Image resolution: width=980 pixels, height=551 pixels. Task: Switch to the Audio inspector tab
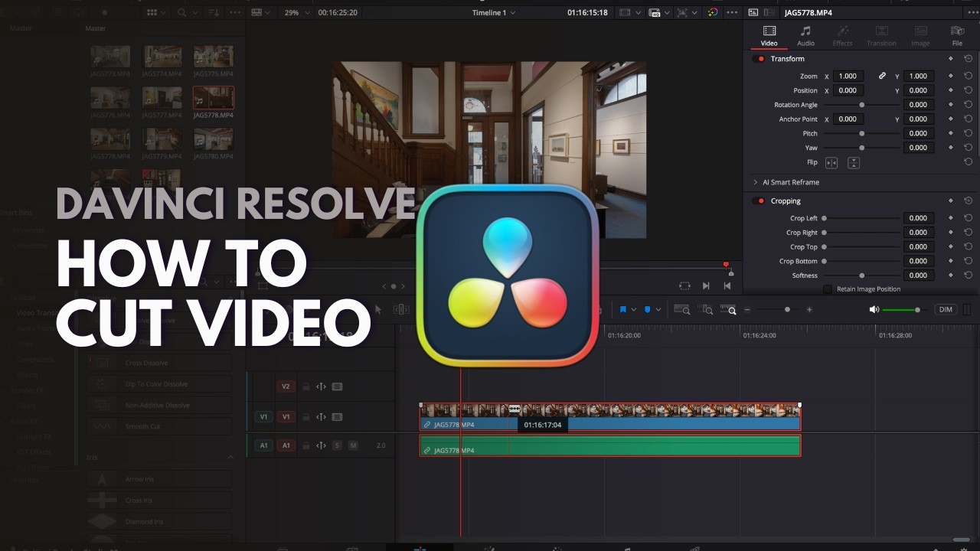coord(805,35)
